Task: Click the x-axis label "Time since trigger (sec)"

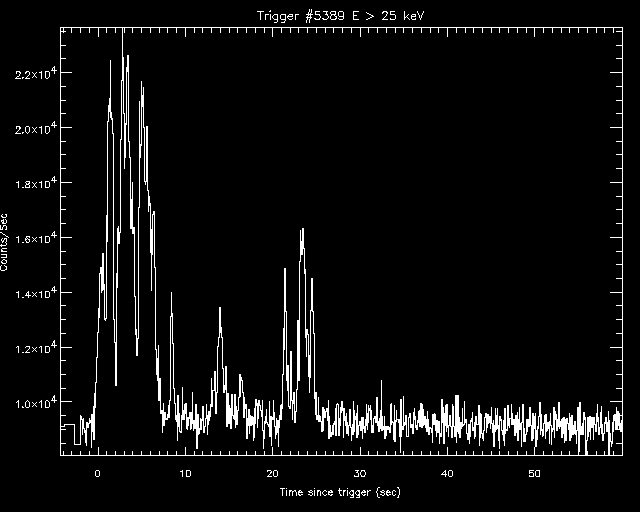Action: (340, 492)
